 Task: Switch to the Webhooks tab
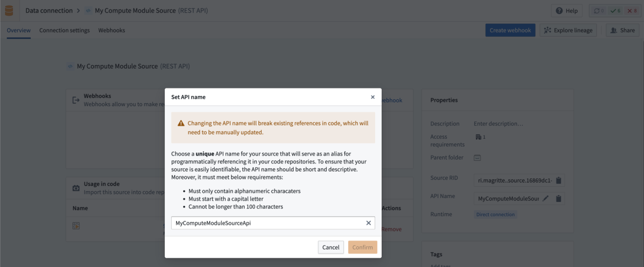pos(111,30)
